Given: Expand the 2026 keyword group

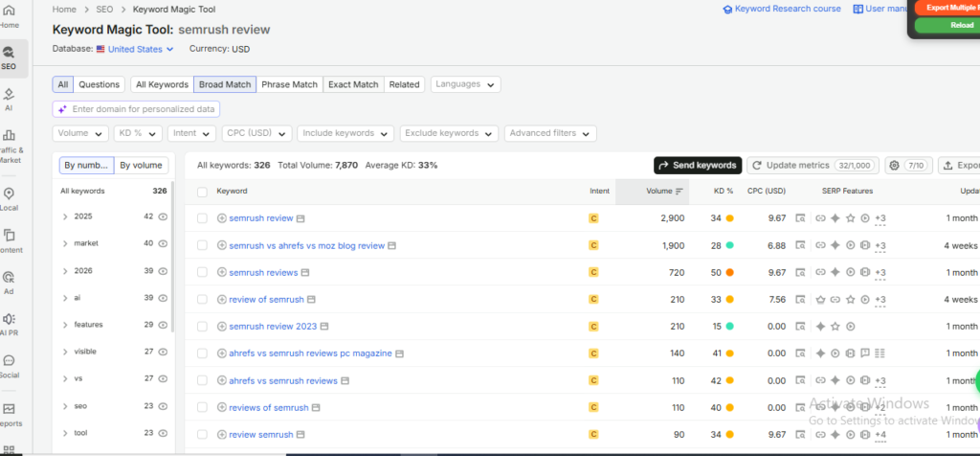Looking at the screenshot, I should [65, 271].
